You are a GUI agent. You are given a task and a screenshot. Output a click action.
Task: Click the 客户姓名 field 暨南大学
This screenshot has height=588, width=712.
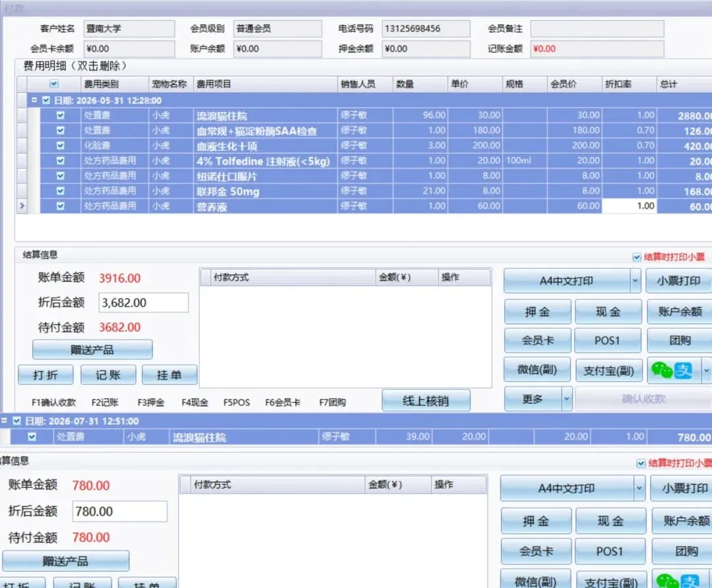click(x=129, y=28)
